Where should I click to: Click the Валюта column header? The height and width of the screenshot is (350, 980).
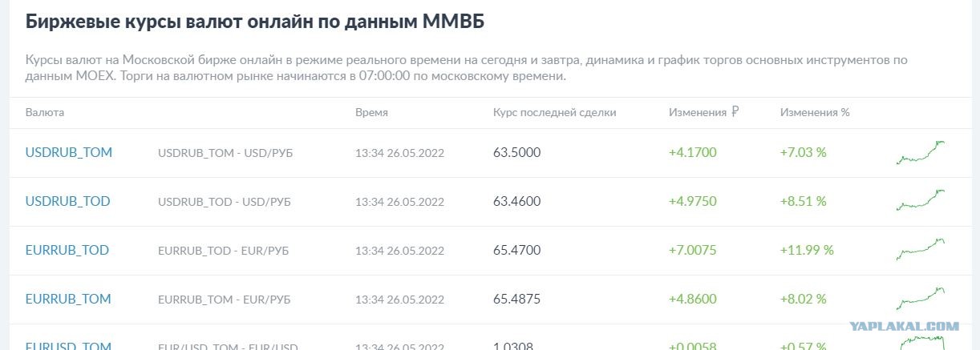(x=45, y=113)
